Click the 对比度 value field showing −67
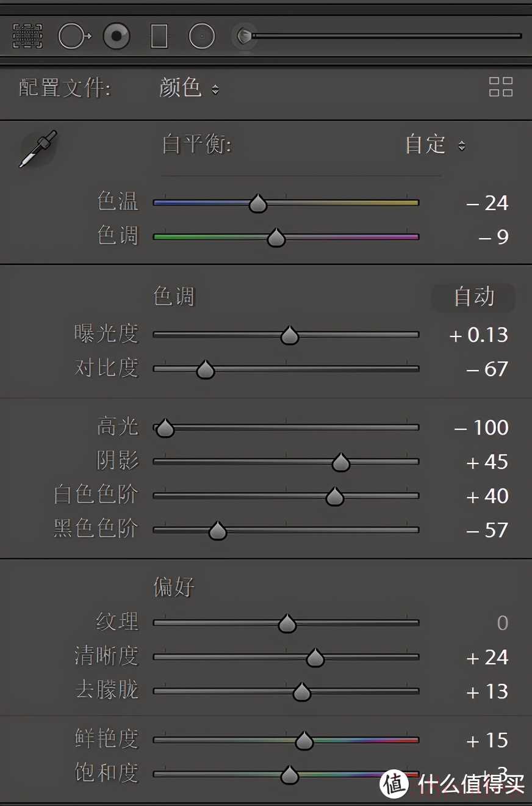Screen dimensions: 532x806 (487, 369)
